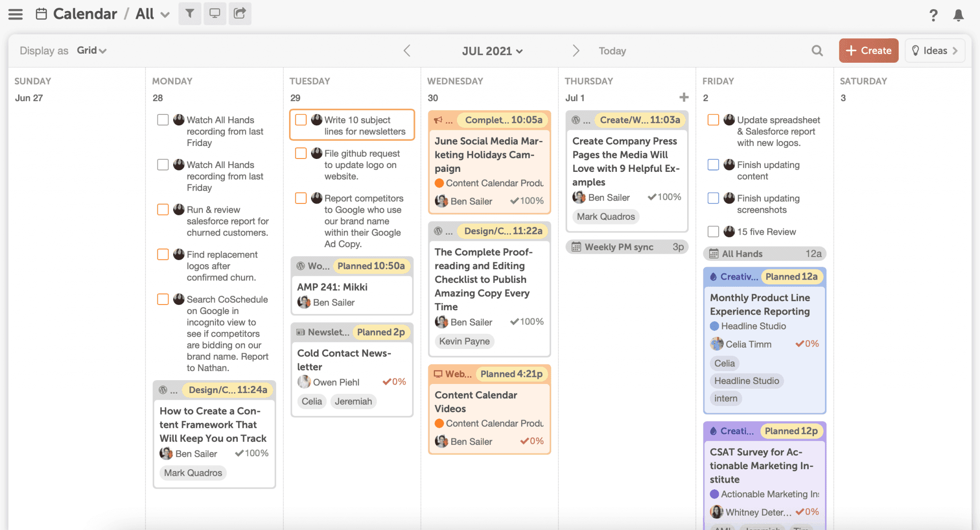This screenshot has width=980, height=530.
Task: Go to previous month arrow
Action: point(407,51)
